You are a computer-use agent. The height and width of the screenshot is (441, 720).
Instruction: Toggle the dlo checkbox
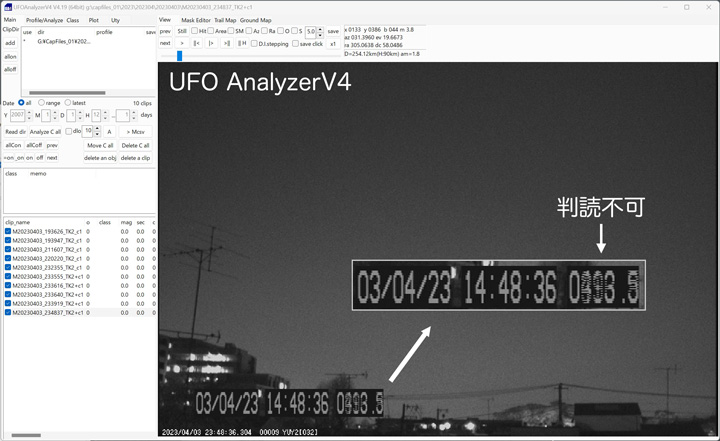point(68,131)
